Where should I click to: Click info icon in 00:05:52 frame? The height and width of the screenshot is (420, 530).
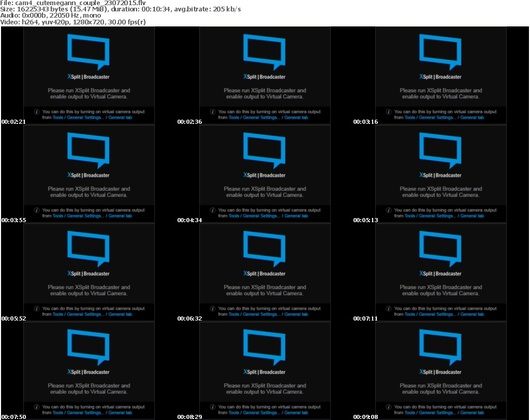point(37,309)
